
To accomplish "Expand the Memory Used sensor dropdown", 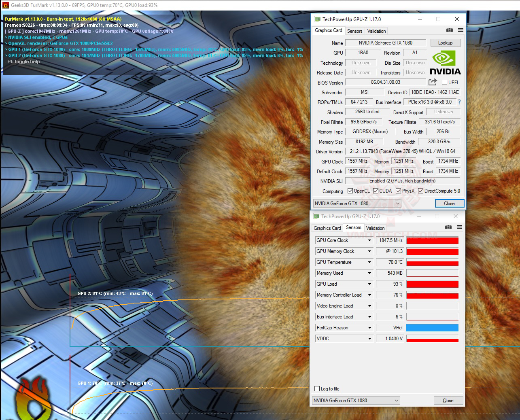I will [x=369, y=273].
